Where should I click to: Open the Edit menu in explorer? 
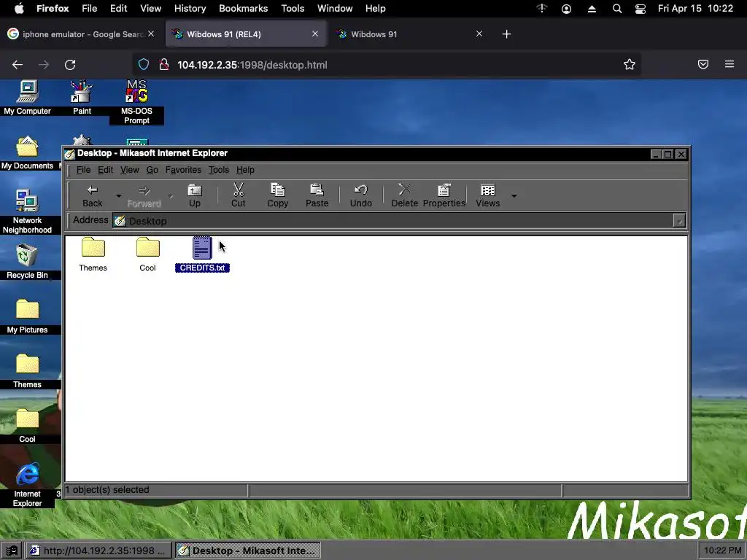click(105, 170)
